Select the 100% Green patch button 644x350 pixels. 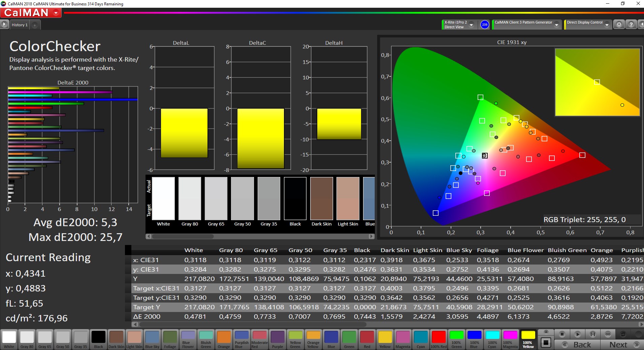coord(456,339)
